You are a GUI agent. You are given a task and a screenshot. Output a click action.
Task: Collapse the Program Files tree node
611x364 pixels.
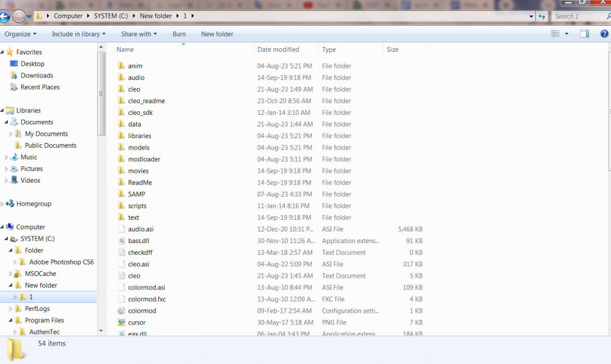(x=10, y=321)
